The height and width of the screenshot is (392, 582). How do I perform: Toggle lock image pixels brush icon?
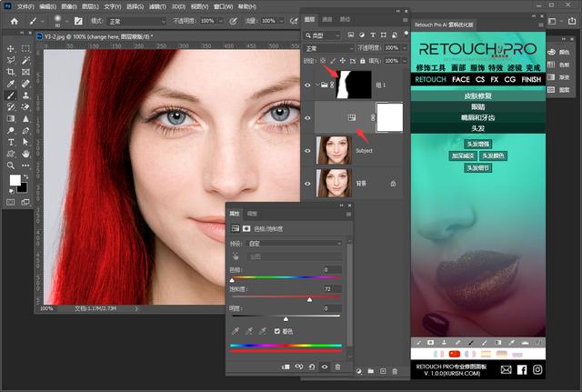(x=333, y=61)
